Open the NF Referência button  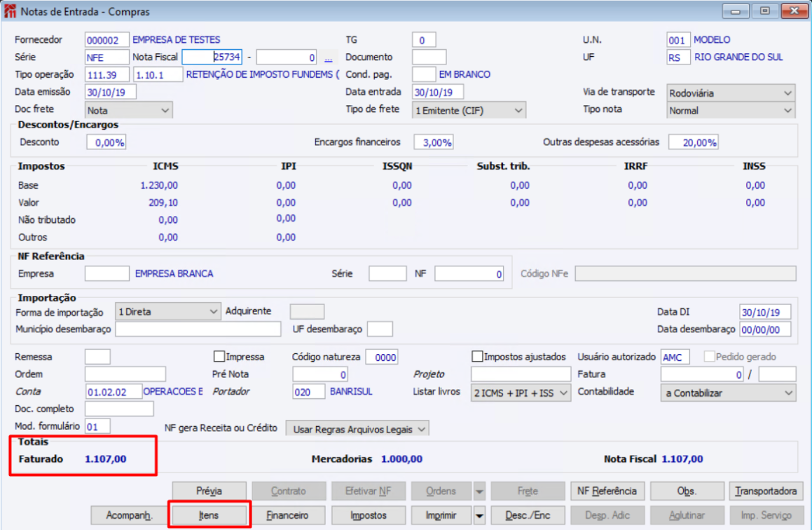(x=607, y=491)
